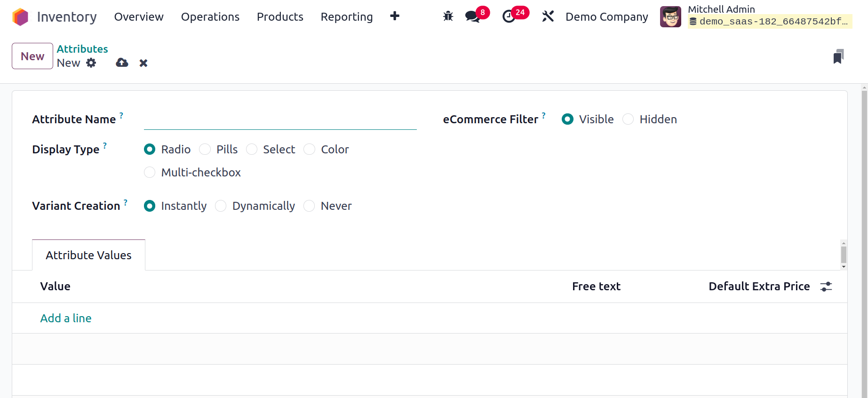Open the debug bug icon menu
Screen dimensions: 868x398
448,16
